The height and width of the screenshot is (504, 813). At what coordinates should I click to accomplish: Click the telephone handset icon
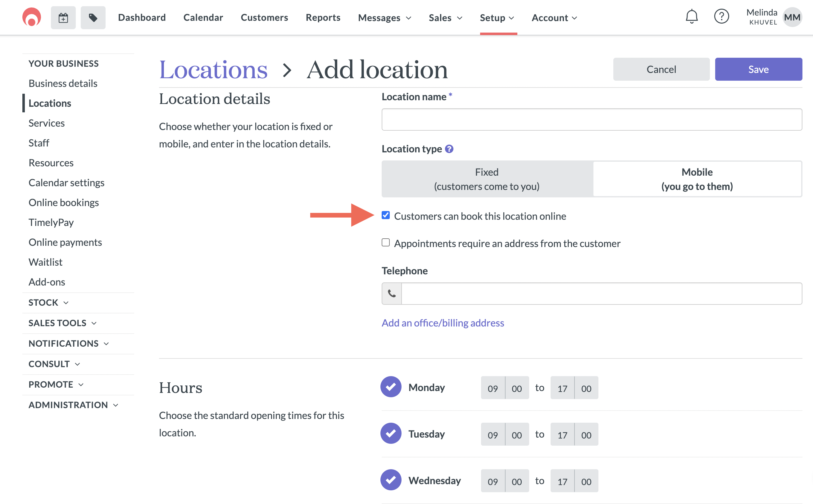(392, 294)
